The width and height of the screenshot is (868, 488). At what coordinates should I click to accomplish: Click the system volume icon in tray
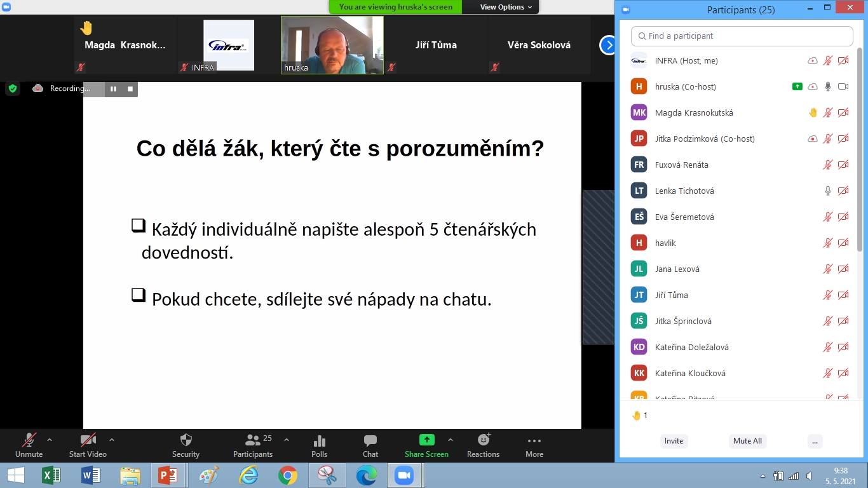coord(808,476)
